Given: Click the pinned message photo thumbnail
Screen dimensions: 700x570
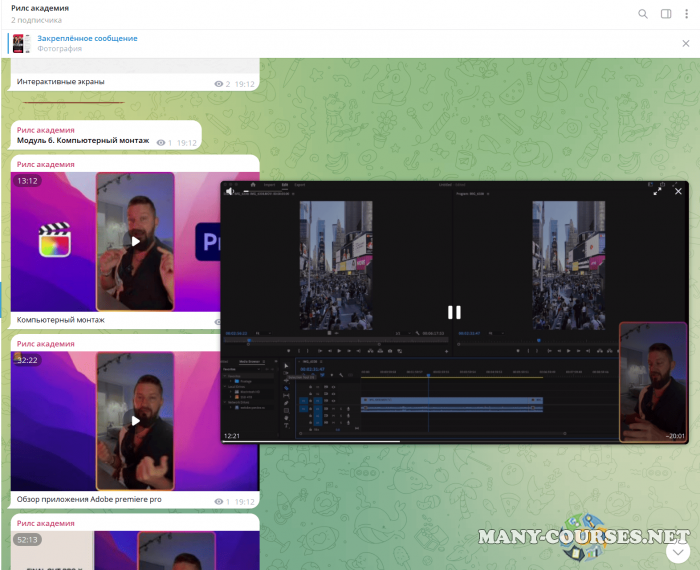Looking at the screenshot, I should 19,44.
